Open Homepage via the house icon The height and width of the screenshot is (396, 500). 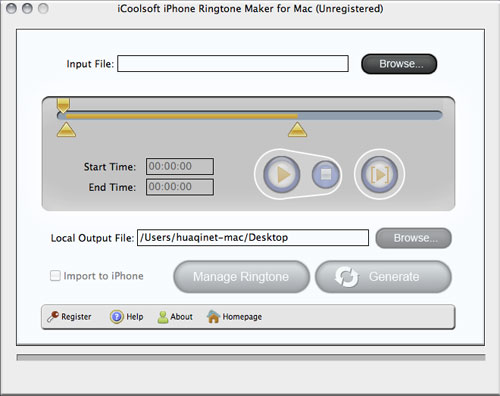click(x=213, y=316)
